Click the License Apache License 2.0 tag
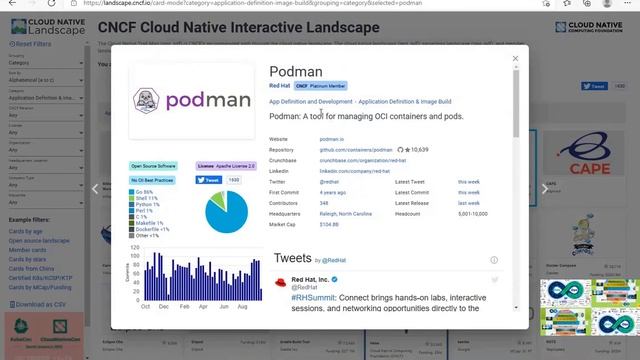The height and width of the screenshot is (360, 640). coord(226,166)
